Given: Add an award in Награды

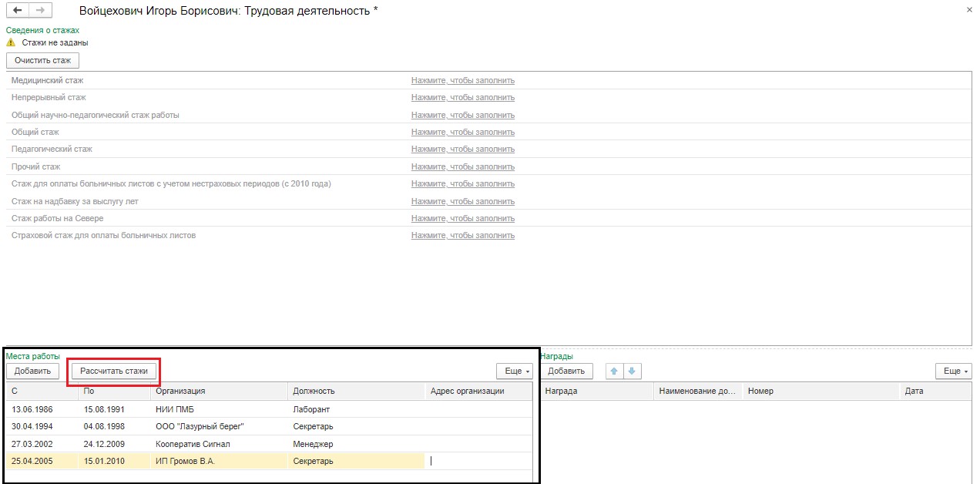Looking at the screenshot, I should tap(566, 371).
